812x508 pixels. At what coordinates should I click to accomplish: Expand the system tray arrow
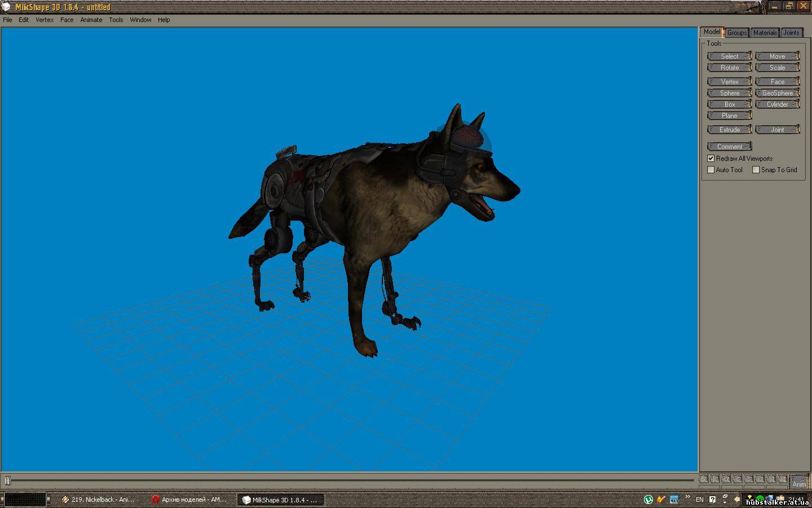[737, 500]
